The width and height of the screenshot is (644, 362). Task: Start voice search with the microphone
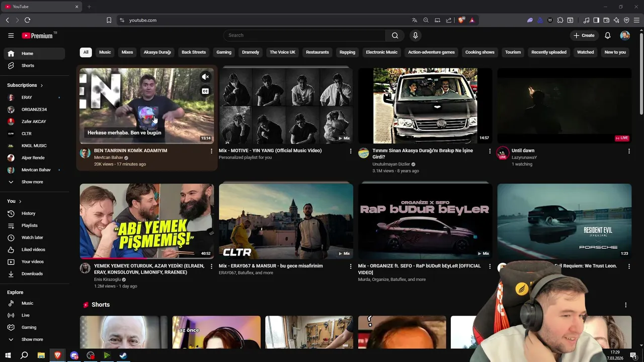pos(415,35)
